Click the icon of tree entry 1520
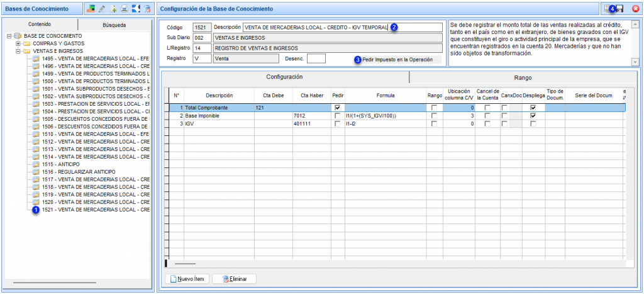644x294 pixels. coord(36,202)
